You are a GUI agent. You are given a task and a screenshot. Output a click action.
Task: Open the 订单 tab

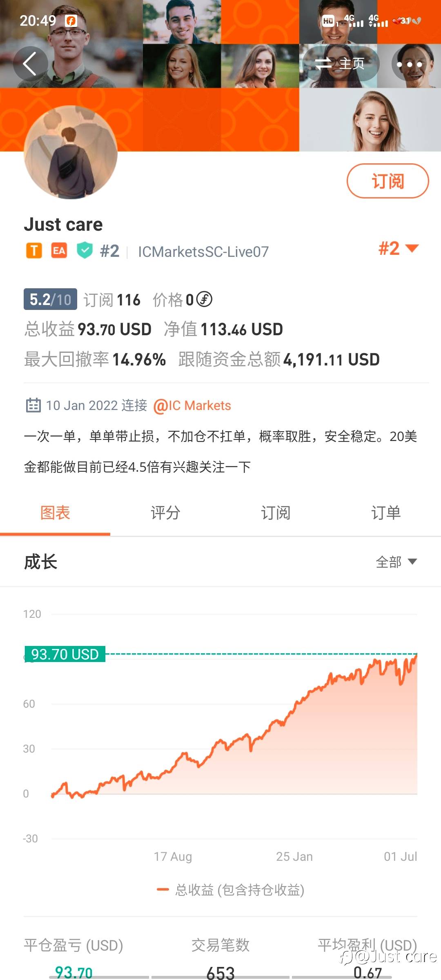386,513
